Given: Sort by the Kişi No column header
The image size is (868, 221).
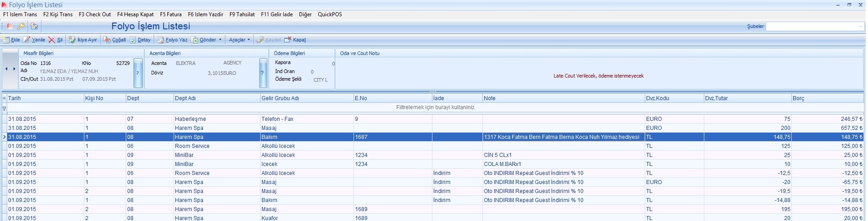Looking at the screenshot, I should pyautogui.click(x=105, y=98).
